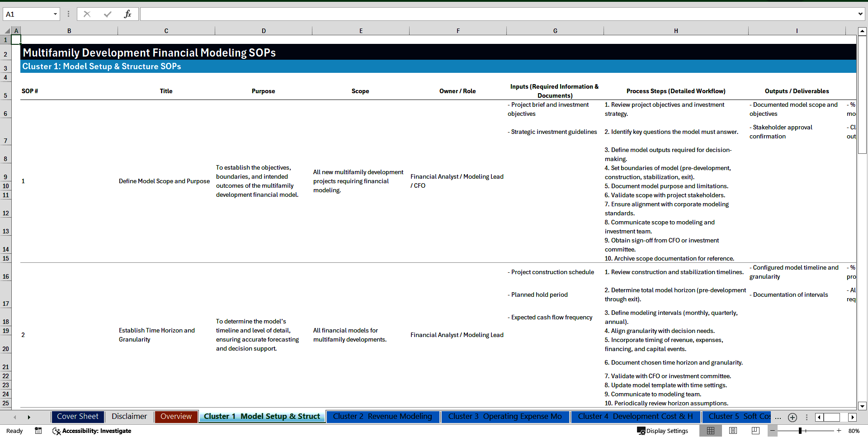Viewport: 868px width, 437px height.
Task: Click the 80% zoom level indicator
Action: pyautogui.click(x=854, y=431)
